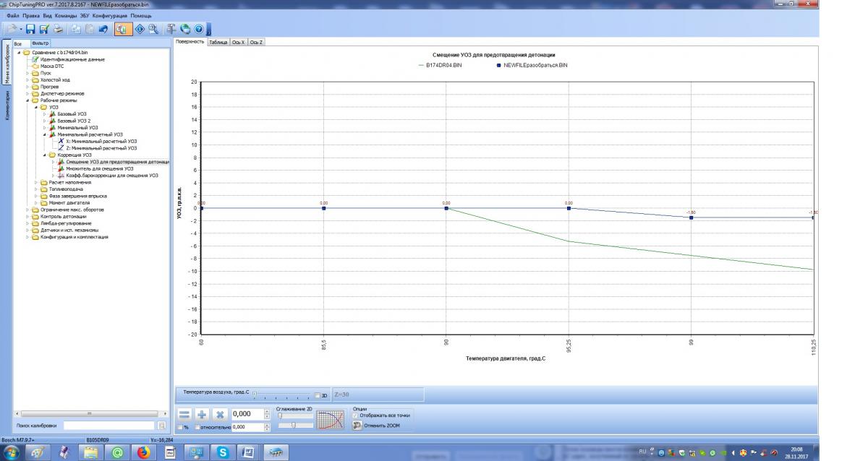Click the Copy toolbar icon
Image resolution: width=868 pixels, height=461 pixels.
76,29
